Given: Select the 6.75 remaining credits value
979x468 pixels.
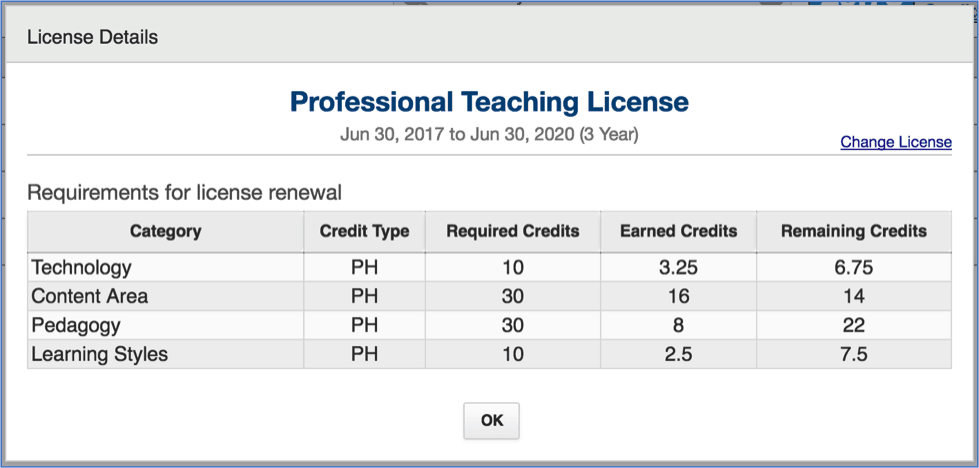Looking at the screenshot, I should pos(853,268).
